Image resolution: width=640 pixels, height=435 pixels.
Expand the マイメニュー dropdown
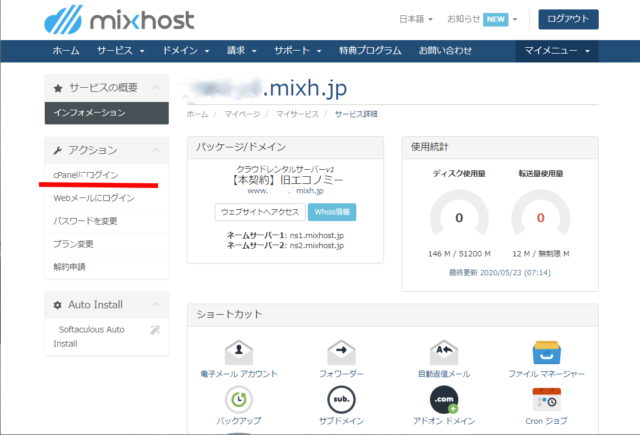(558, 50)
